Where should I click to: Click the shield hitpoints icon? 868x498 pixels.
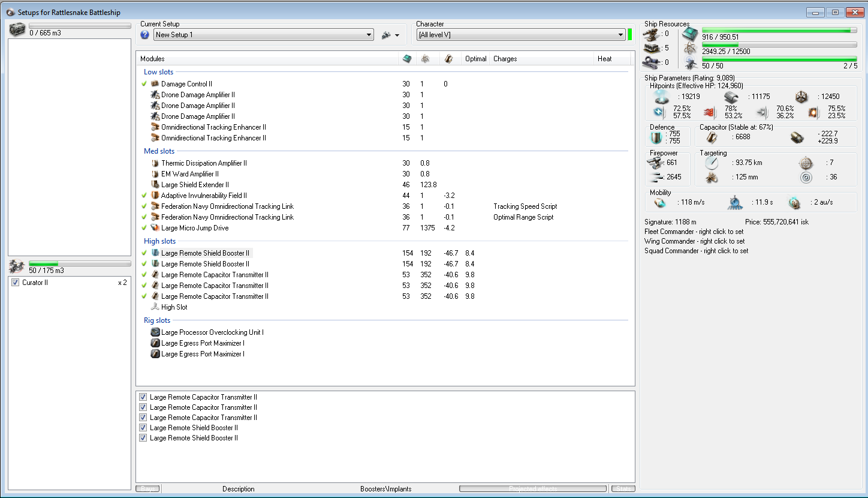[x=661, y=97]
